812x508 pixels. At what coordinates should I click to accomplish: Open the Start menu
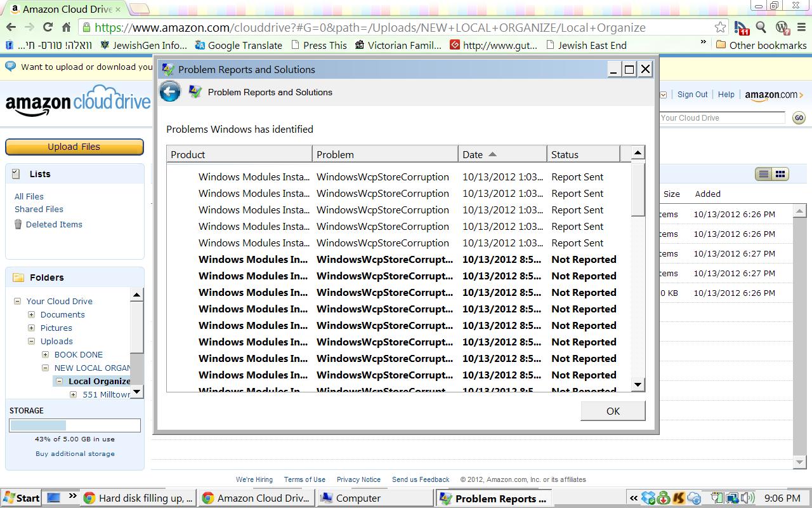point(21,498)
